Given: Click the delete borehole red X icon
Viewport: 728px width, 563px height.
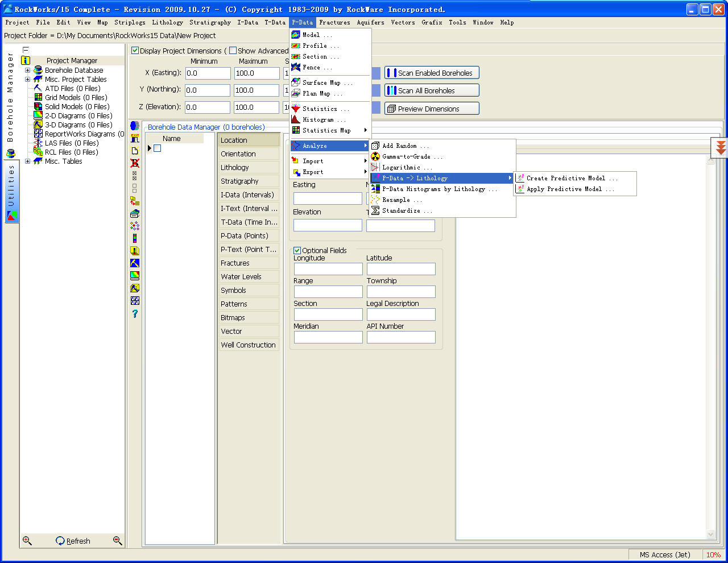Looking at the screenshot, I should click(135, 163).
